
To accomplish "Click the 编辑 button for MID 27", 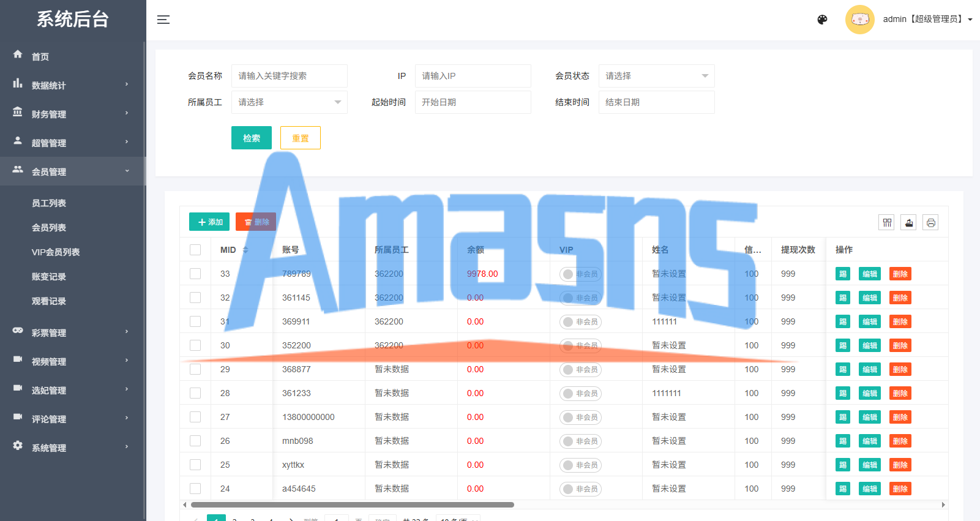I will coord(870,417).
